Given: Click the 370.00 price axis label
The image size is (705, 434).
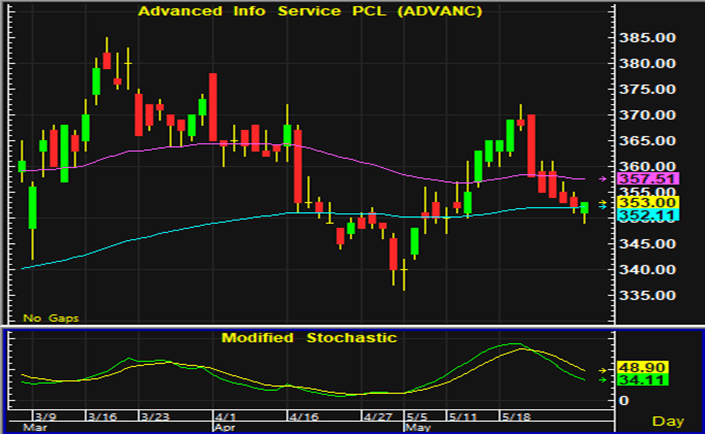Looking at the screenshot, I should (647, 115).
